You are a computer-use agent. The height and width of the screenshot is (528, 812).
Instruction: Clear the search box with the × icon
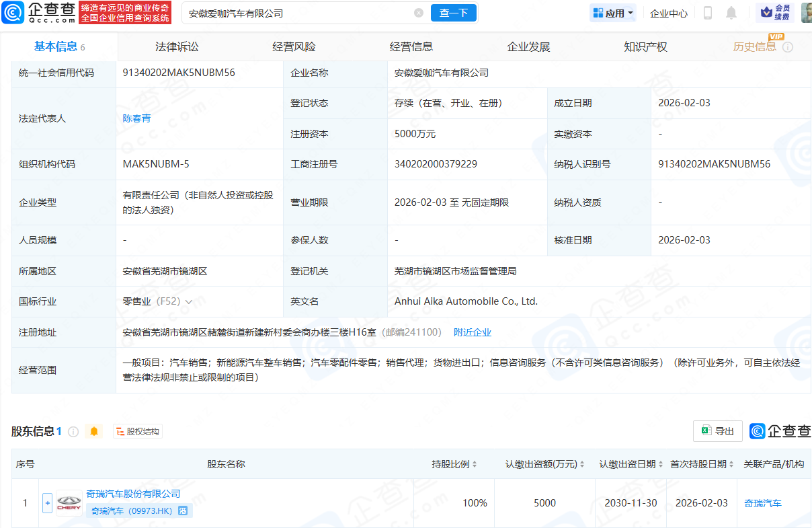(x=419, y=13)
